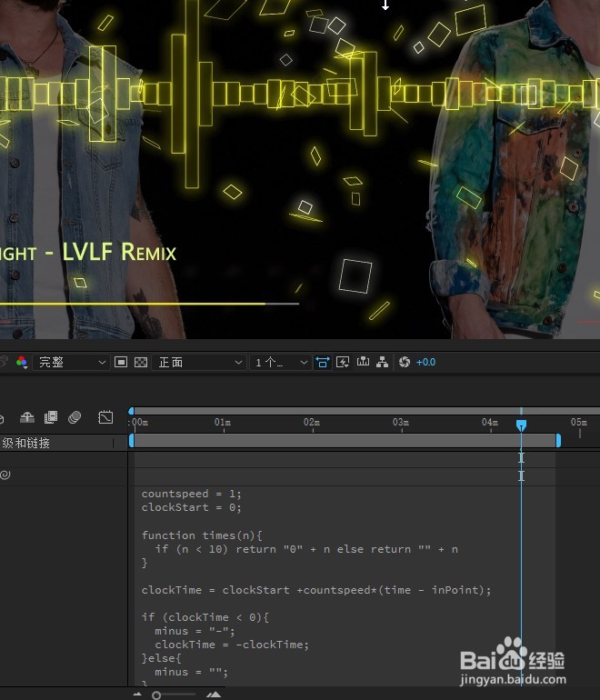Toggle the Region of Interest icon

121,362
